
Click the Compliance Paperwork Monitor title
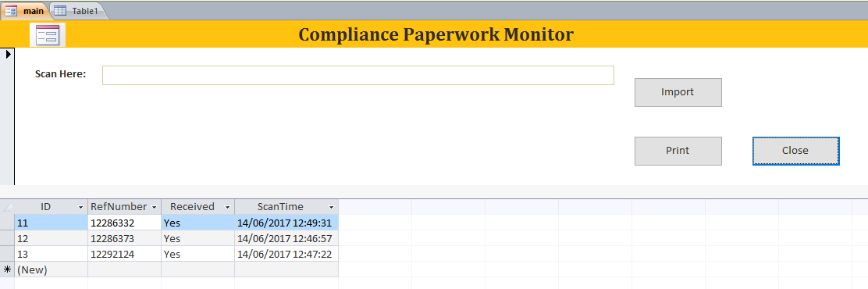[436, 35]
